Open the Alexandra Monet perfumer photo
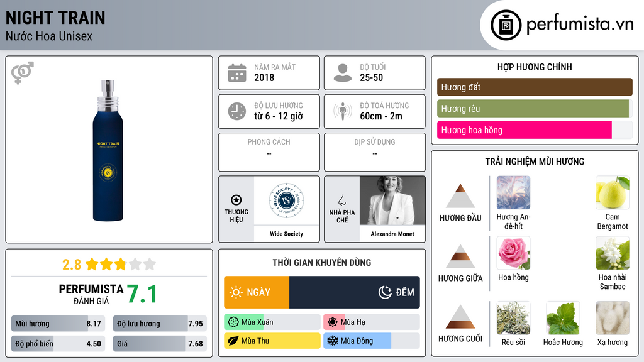This screenshot has height=362, width=644. [392, 200]
